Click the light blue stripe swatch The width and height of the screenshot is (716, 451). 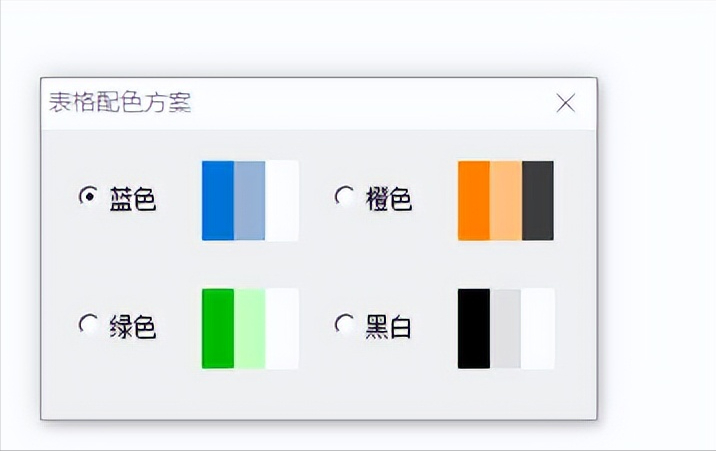[x=249, y=200]
